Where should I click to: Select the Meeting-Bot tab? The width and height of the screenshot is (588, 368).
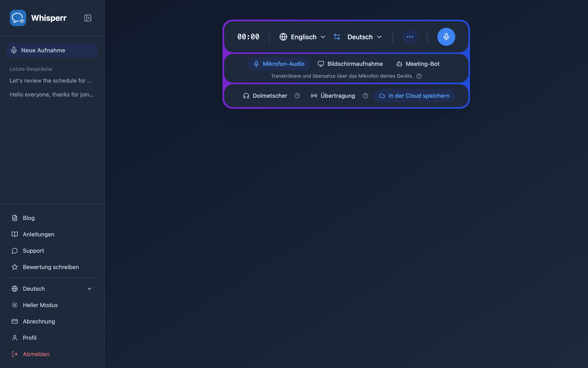point(418,64)
